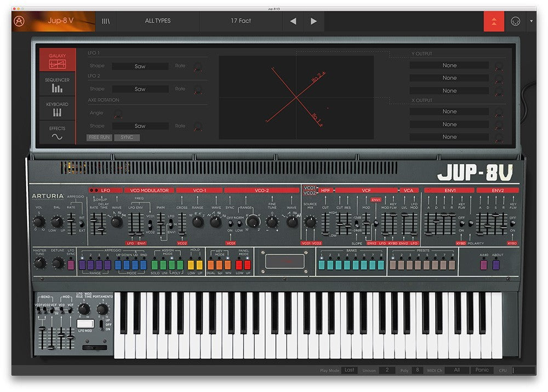
Task: Click the MASTER TUNE knob
Action: pos(39,263)
